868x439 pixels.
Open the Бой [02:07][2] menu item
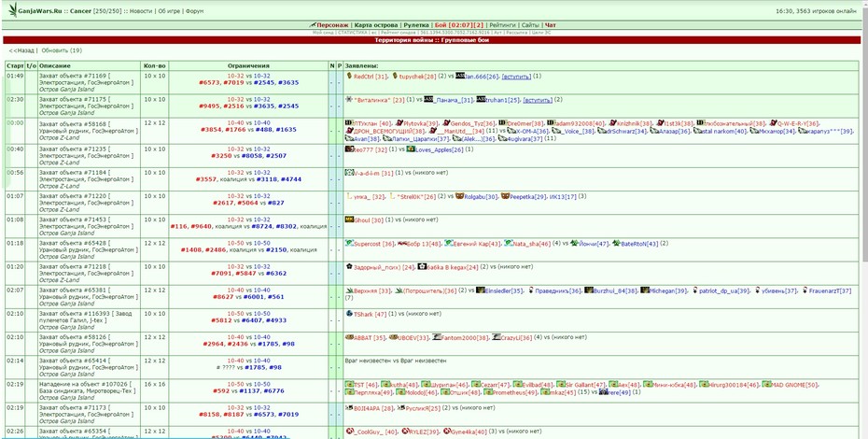point(459,25)
